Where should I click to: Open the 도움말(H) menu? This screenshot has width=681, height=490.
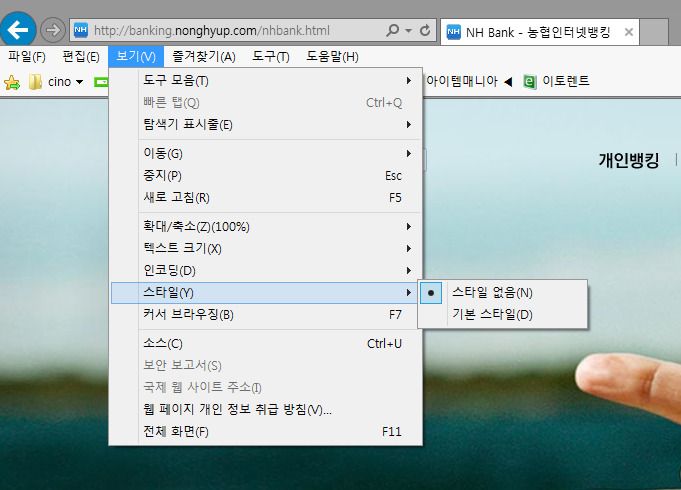pos(332,56)
